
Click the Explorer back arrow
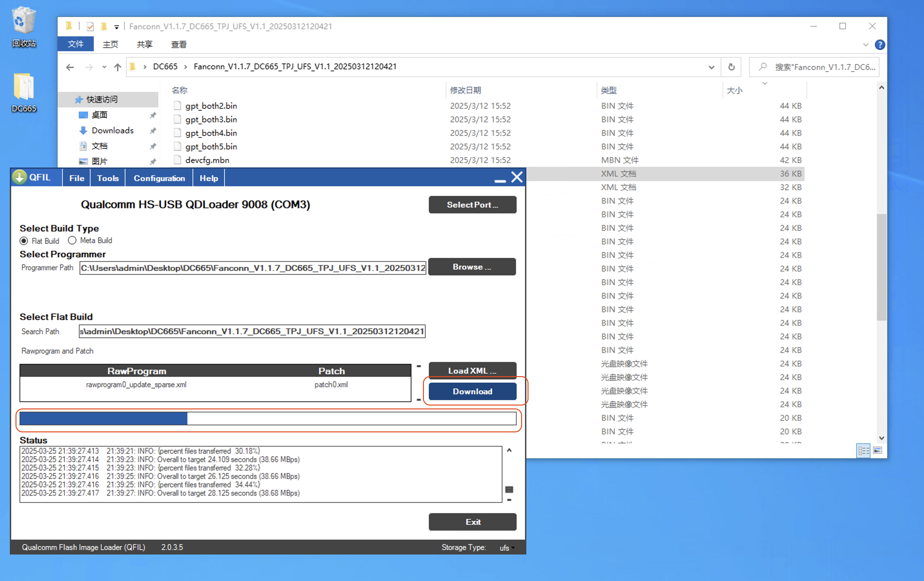pos(70,67)
